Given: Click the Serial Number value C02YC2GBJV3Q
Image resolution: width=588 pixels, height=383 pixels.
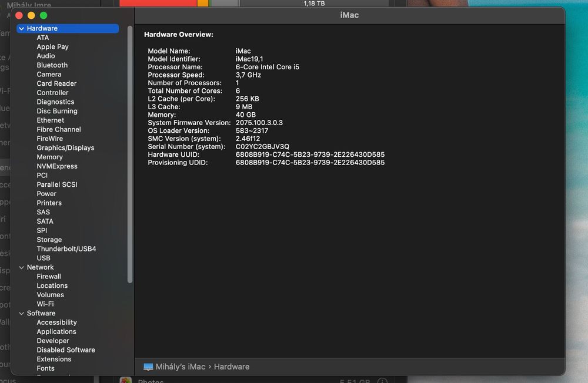Looking at the screenshot, I should tap(262, 146).
